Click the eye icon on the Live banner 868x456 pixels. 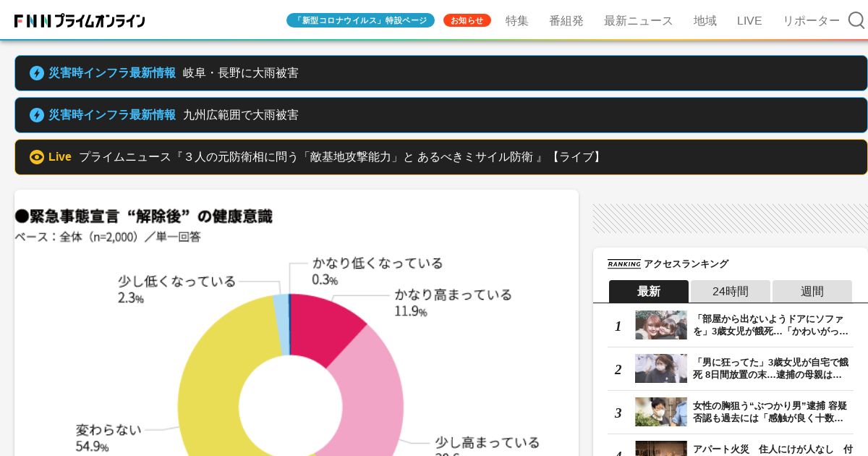coord(37,157)
